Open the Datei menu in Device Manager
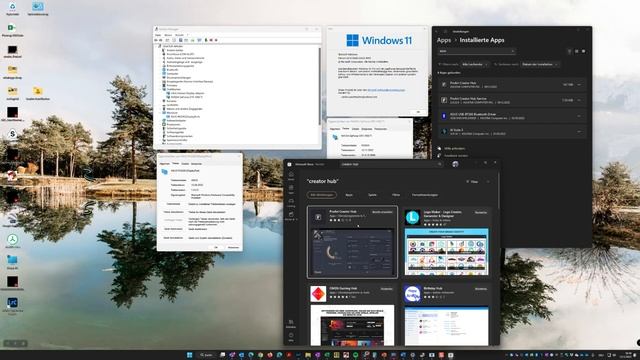Viewport: 640px width, 360px height. click(x=158, y=35)
